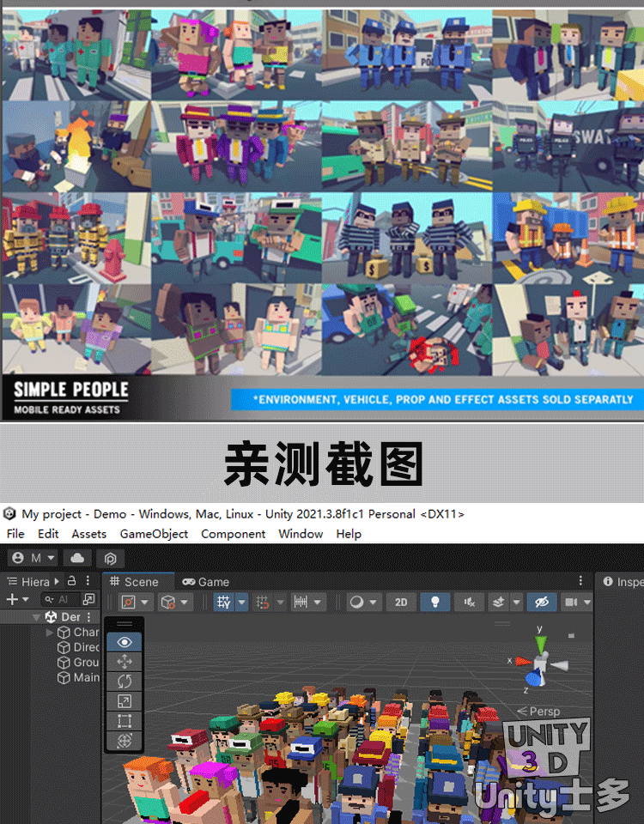644x824 pixels.
Task: Select the Rect transform tool
Action: click(125, 720)
